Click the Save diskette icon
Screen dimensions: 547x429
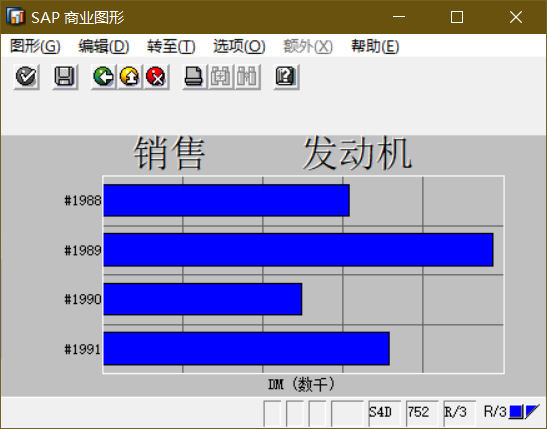click(x=65, y=76)
